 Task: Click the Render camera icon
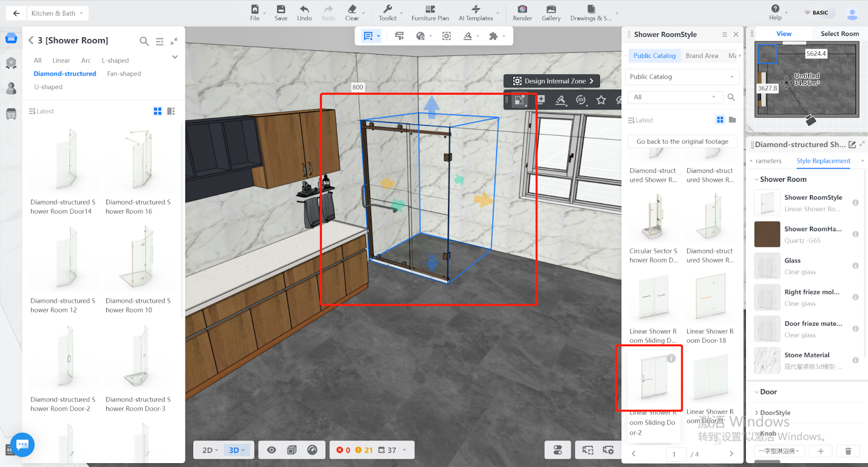click(x=522, y=9)
